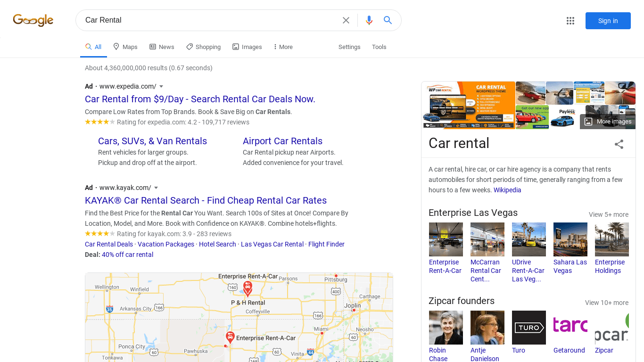The image size is (644, 362).
Task: Click the red sports car image thumbnail
Action: (530, 93)
